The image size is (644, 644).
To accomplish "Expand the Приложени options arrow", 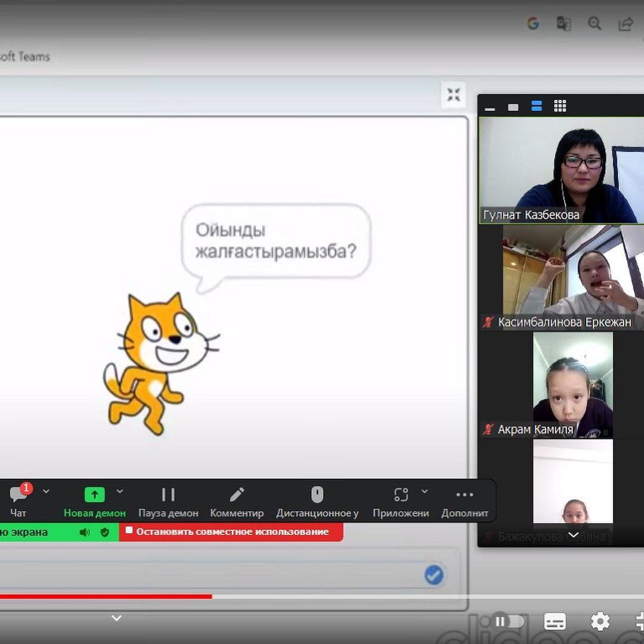I will pyautogui.click(x=425, y=491).
